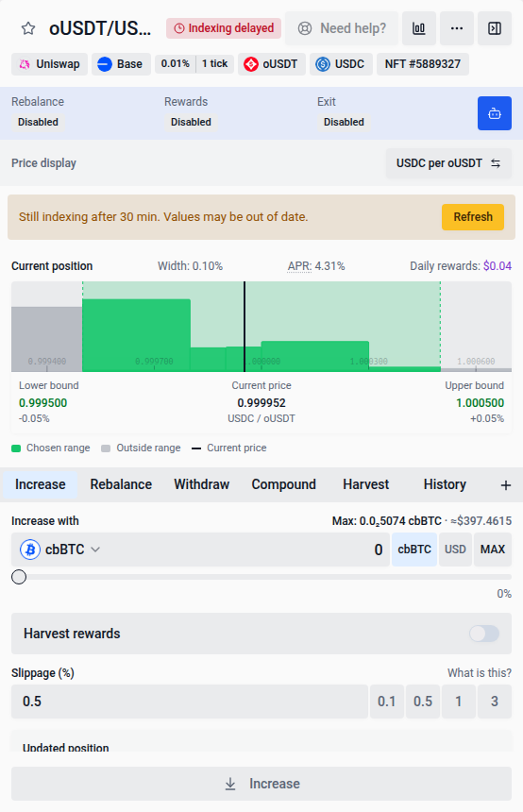
Task: Open the Harvest tab
Action: 365,484
